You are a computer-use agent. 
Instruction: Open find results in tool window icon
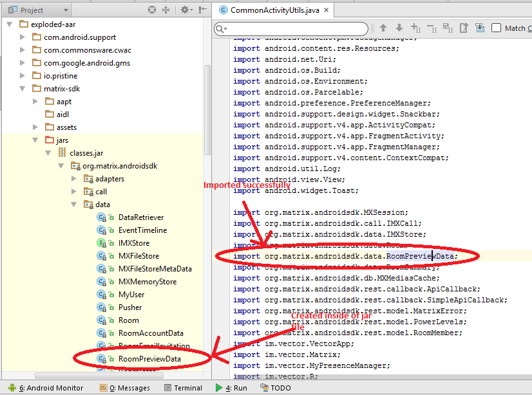pyautogui.click(x=480, y=28)
